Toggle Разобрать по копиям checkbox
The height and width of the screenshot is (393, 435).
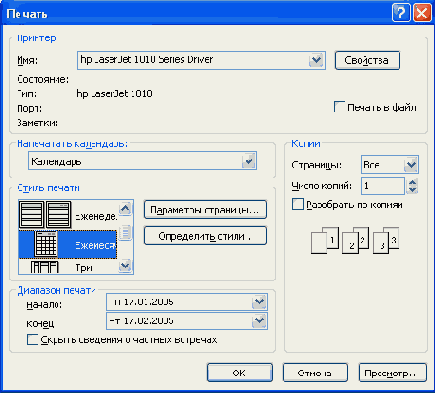298,204
